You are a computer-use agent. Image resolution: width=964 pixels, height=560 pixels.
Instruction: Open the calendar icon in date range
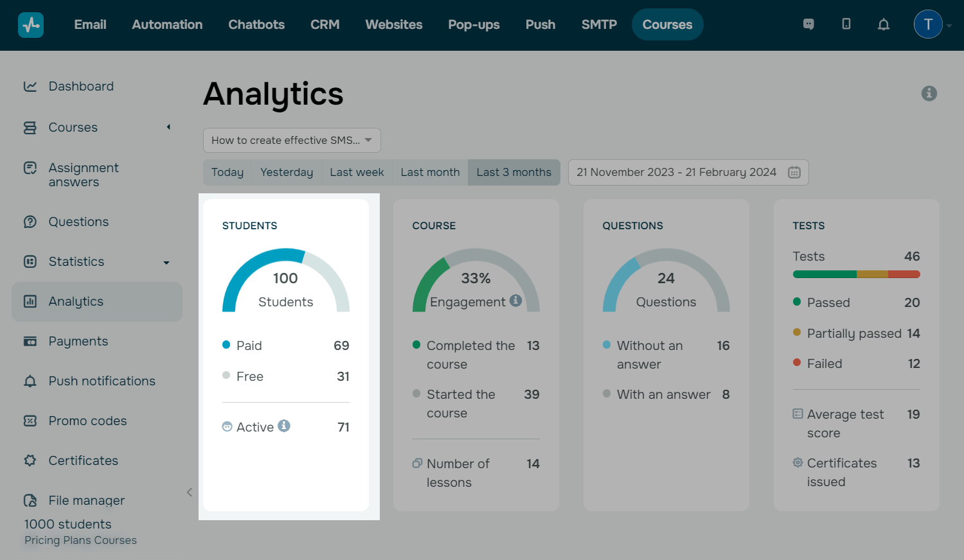coord(794,172)
